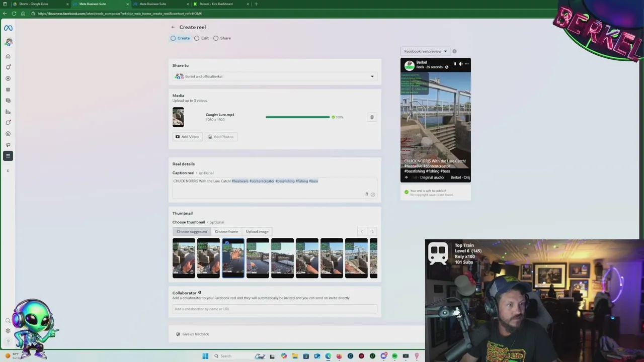Click the collaborator name input field
This screenshot has width=644, height=362.
(275, 309)
